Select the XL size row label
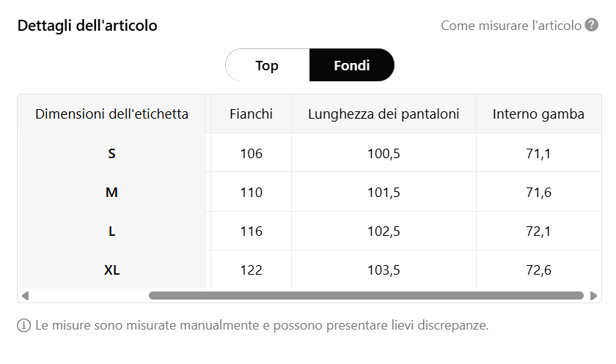The height and width of the screenshot is (364, 616). 111,270
